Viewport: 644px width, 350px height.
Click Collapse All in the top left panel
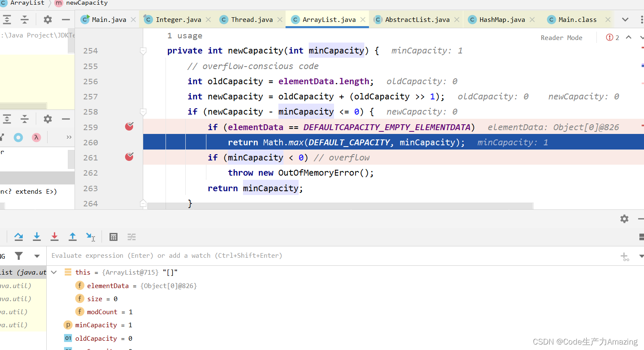pyautogui.click(x=25, y=19)
